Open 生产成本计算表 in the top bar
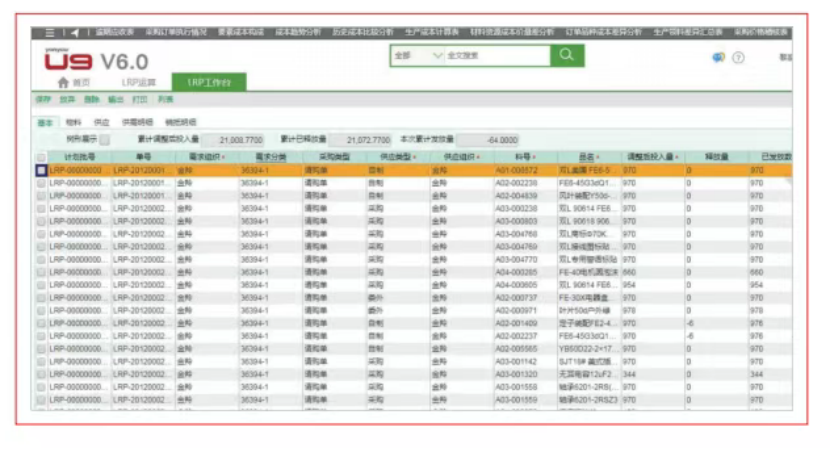Screen dimensions: 831x449 coord(432,32)
